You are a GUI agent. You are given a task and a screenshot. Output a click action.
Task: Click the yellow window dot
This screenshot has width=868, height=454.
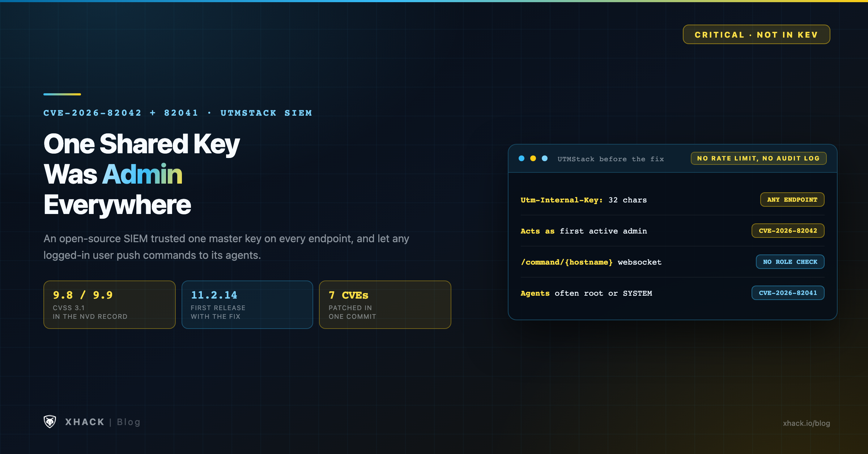[x=533, y=158]
